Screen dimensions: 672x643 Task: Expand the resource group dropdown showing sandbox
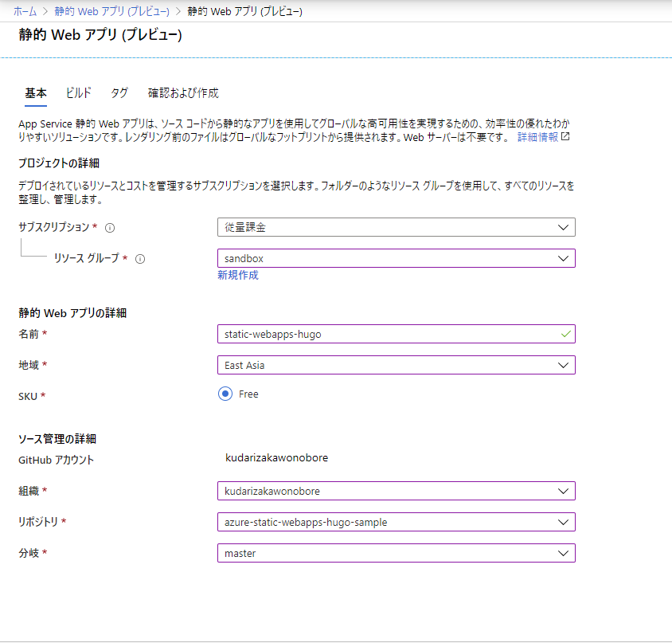(x=396, y=258)
